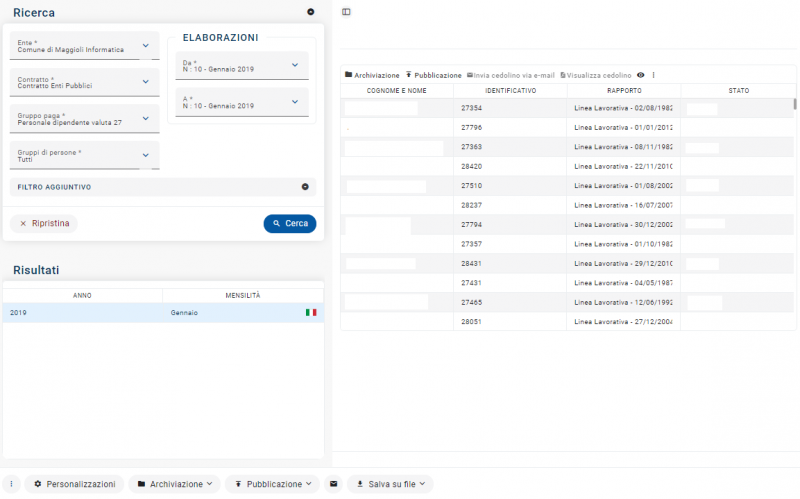
Task: Open Personalizzazioni settings
Action: point(74,484)
